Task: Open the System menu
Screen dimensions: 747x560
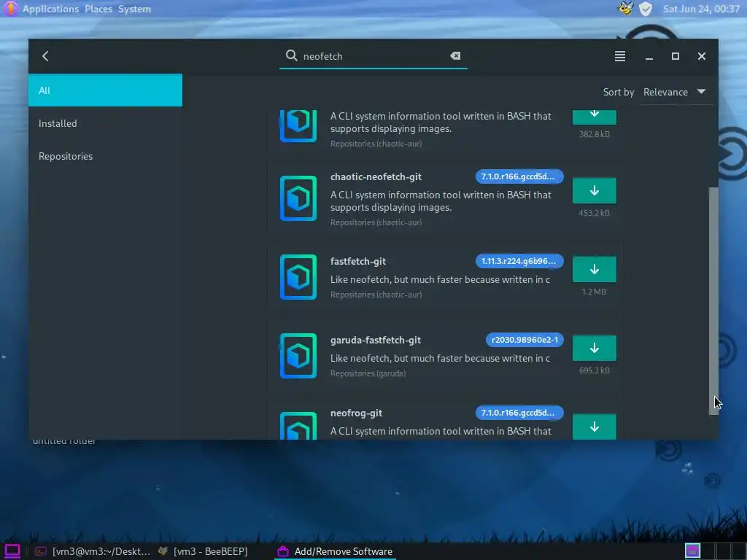Action: 134,9
